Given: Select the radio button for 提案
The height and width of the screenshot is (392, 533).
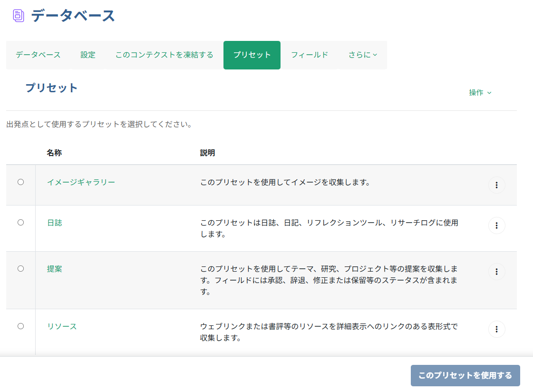Looking at the screenshot, I should pyautogui.click(x=20, y=268).
